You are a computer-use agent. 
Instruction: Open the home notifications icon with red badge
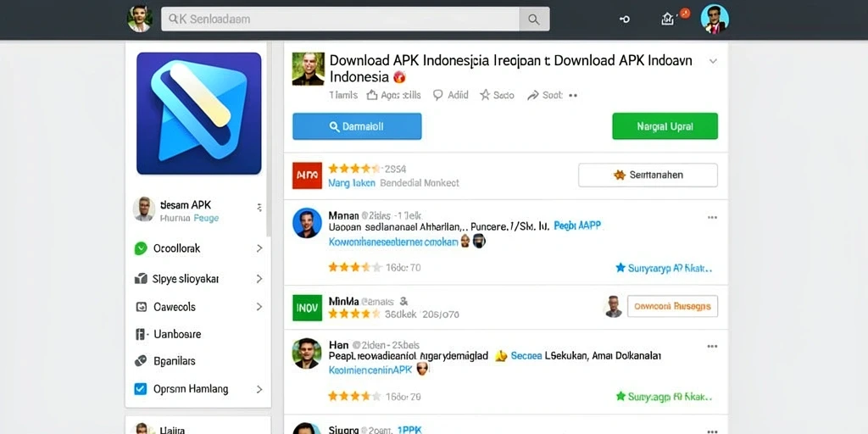pyautogui.click(x=668, y=19)
